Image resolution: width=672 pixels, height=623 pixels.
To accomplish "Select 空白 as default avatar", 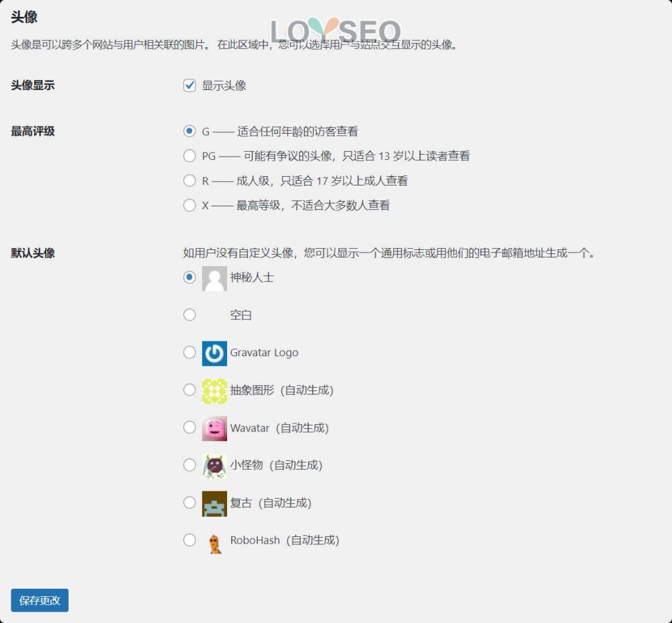I will (x=189, y=315).
